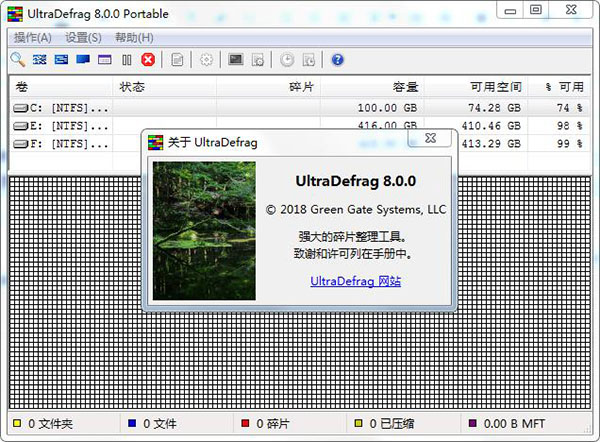Click the clock scheduler icon
Image resolution: width=600 pixels, height=442 pixels.
click(x=287, y=60)
